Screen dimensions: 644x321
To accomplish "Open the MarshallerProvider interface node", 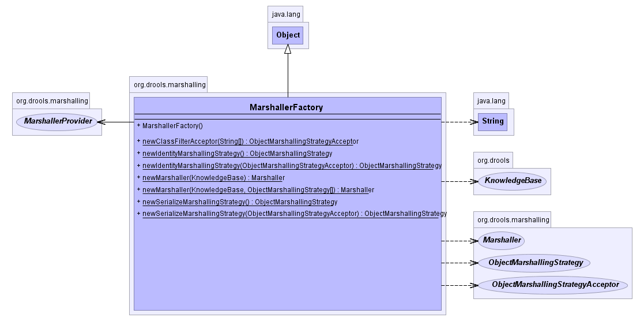I will pos(58,122).
